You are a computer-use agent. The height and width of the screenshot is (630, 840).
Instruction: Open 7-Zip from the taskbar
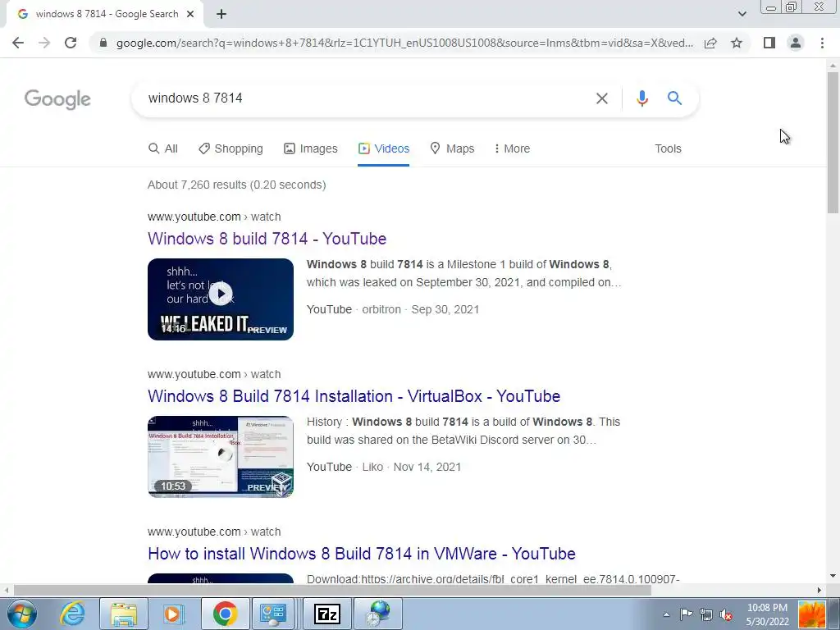326,614
